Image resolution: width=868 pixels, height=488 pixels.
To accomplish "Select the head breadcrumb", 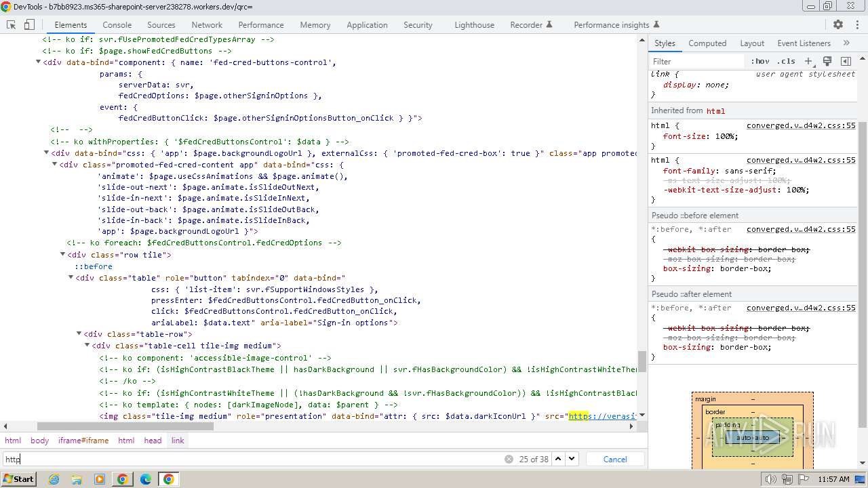I will pos(153,441).
